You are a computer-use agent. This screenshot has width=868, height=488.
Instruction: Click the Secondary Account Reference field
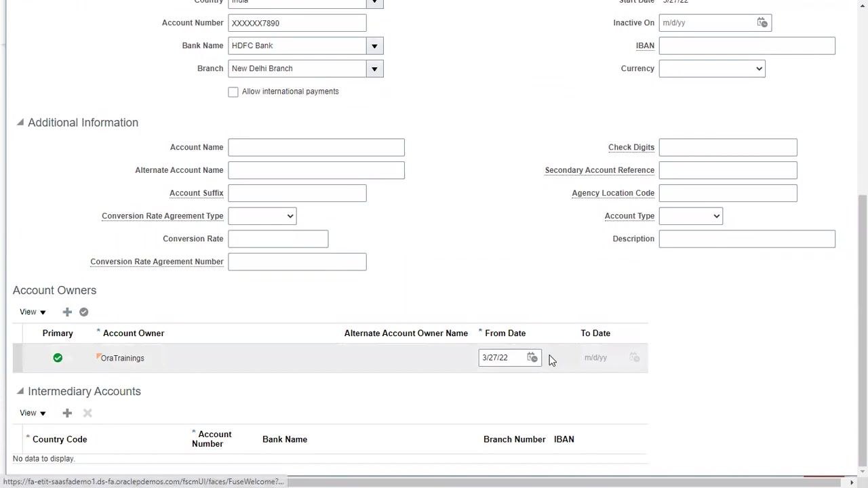(x=728, y=170)
